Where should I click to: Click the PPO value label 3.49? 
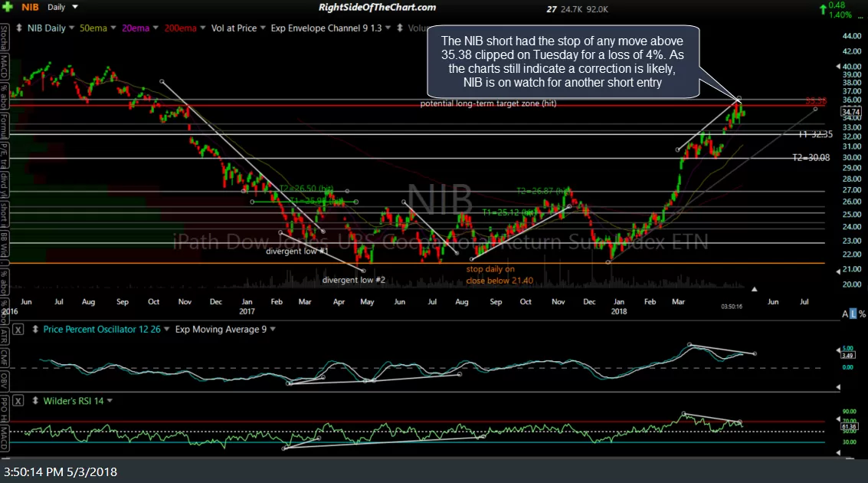coord(848,355)
